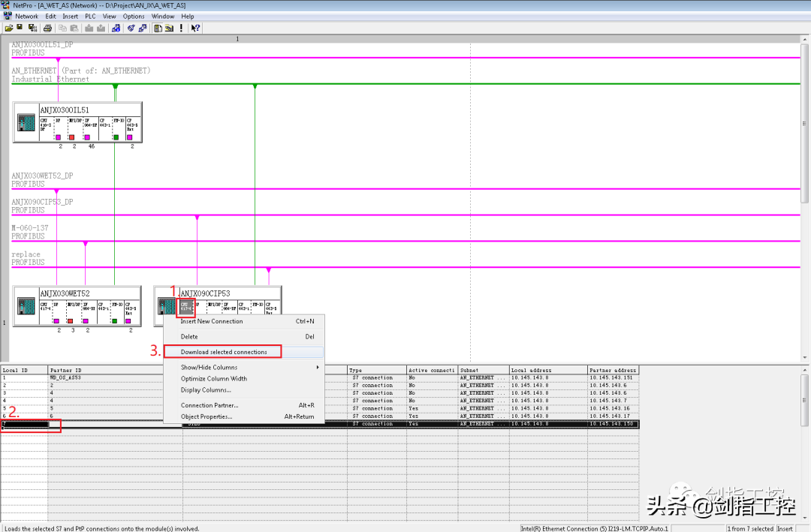The height and width of the screenshot is (532, 811).
Task: Click the Local ID column header
Action: point(24,370)
